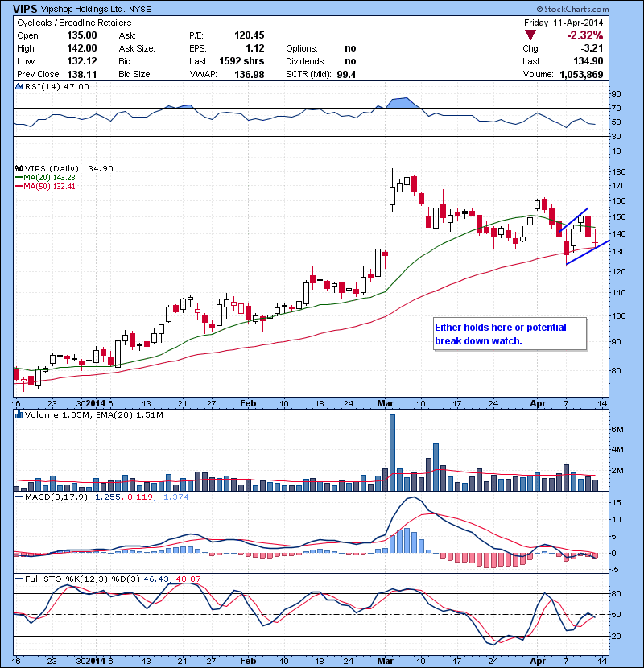Click the bar-chart icon beside the Volume label

19,414
